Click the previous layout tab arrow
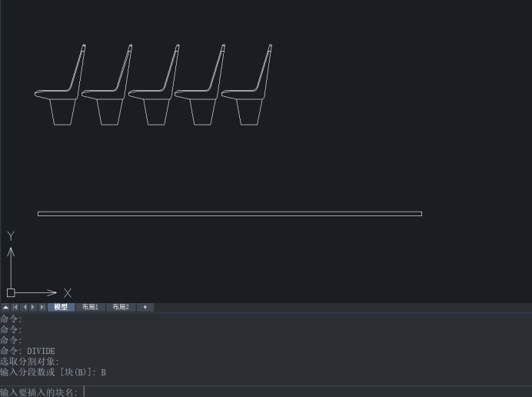Screen dimensions: 532x397 tap(25, 307)
